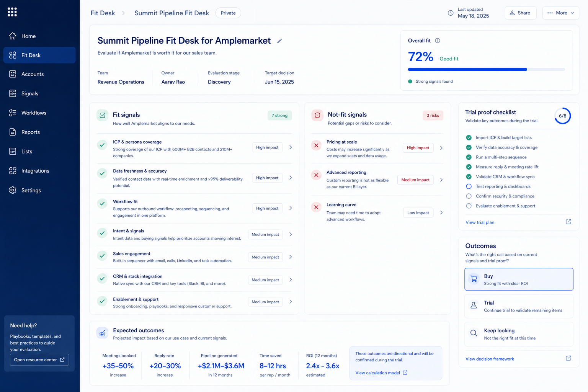Expand the Intent & signals row chevron

click(291, 234)
